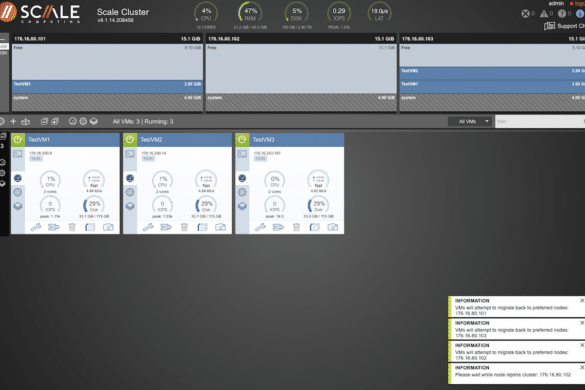Select summary gauge tab on TestVM3 card
Image resolution: width=585 pixels, height=390 pixels.
coord(242,178)
